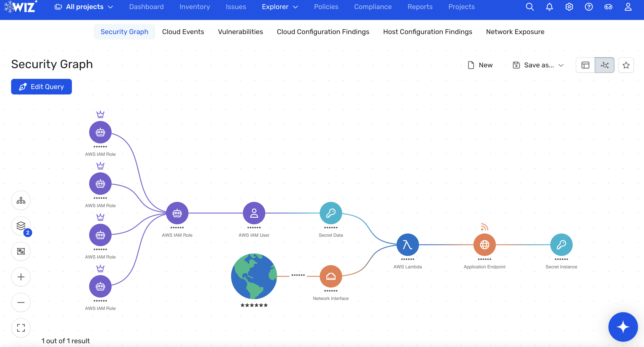The width and height of the screenshot is (644, 347).
Task: Click the hierarchy layout icon
Action: pos(21,200)
